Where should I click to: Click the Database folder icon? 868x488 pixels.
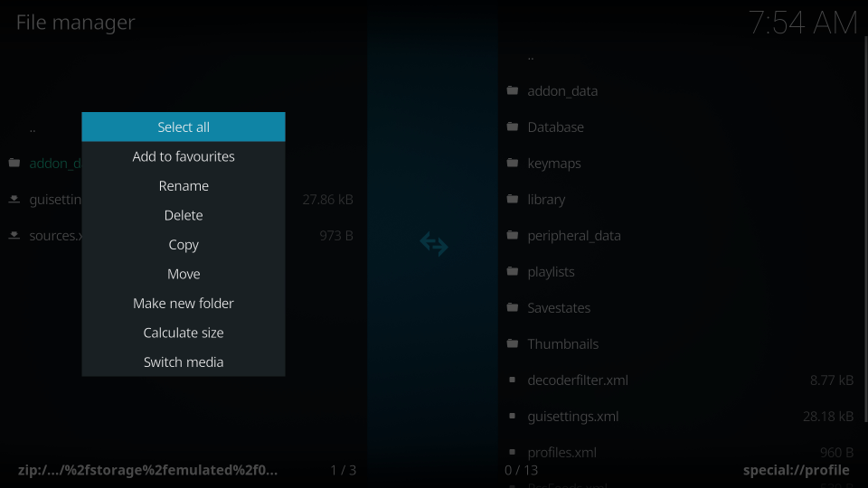[513, 127]
